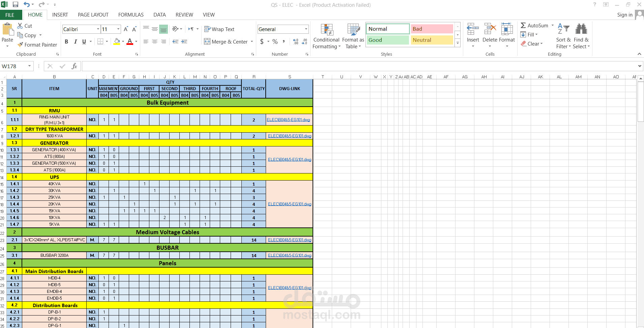The height and width of the screenshot is (328, 644).
Task: Toggle Wrap Text
Action: 219,29
